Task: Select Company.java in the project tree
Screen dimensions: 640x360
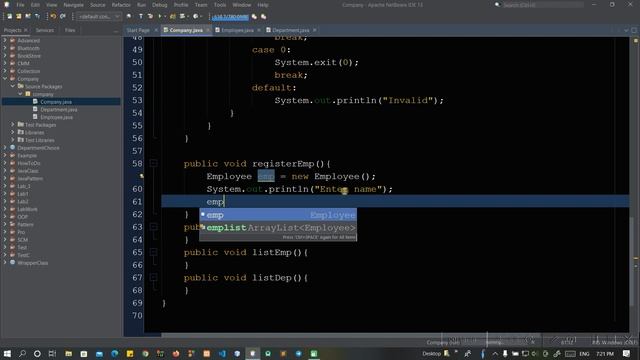Action: 56,102
